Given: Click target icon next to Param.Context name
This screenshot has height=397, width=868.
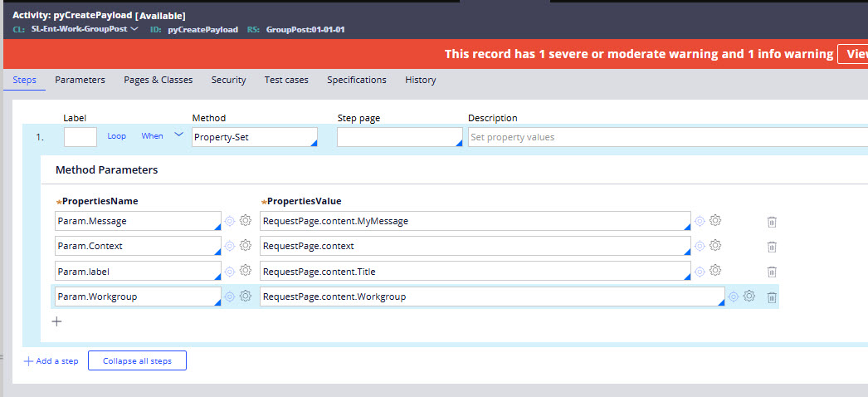Looking at the screenshot, I should [x=230, y=246].
